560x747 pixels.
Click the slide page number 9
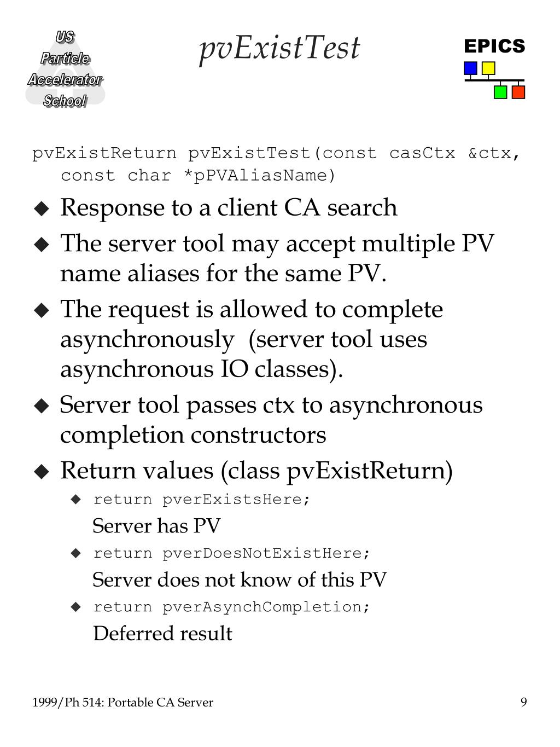524,702
